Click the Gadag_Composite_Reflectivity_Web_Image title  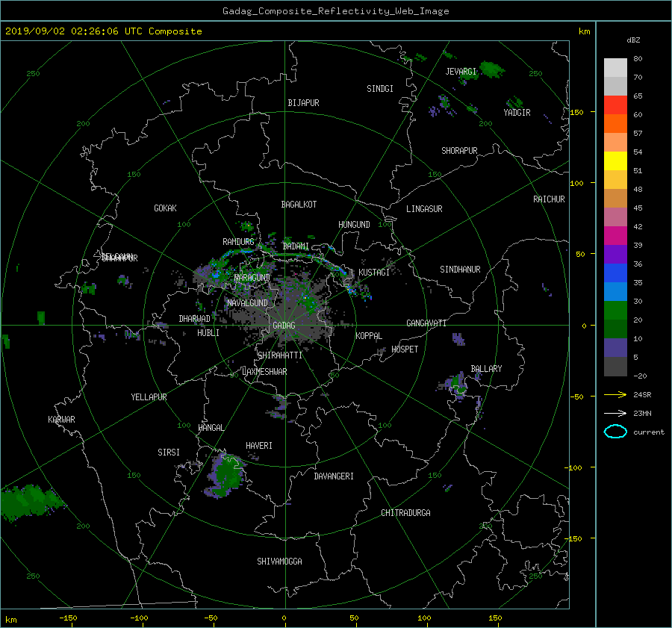click(335, 11)
